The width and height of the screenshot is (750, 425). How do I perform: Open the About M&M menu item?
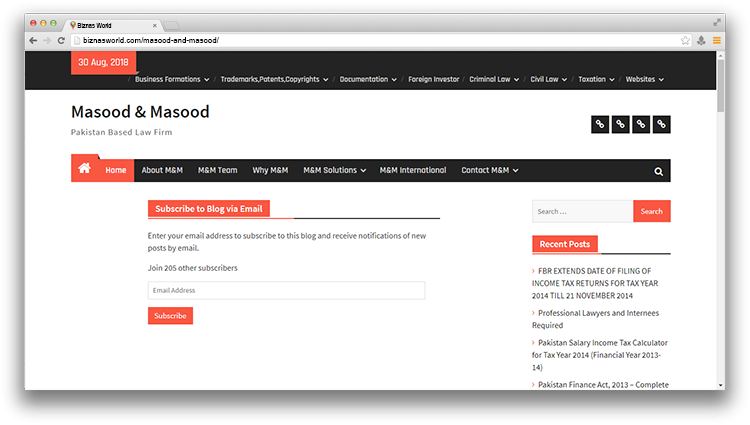tap(162, 170)
